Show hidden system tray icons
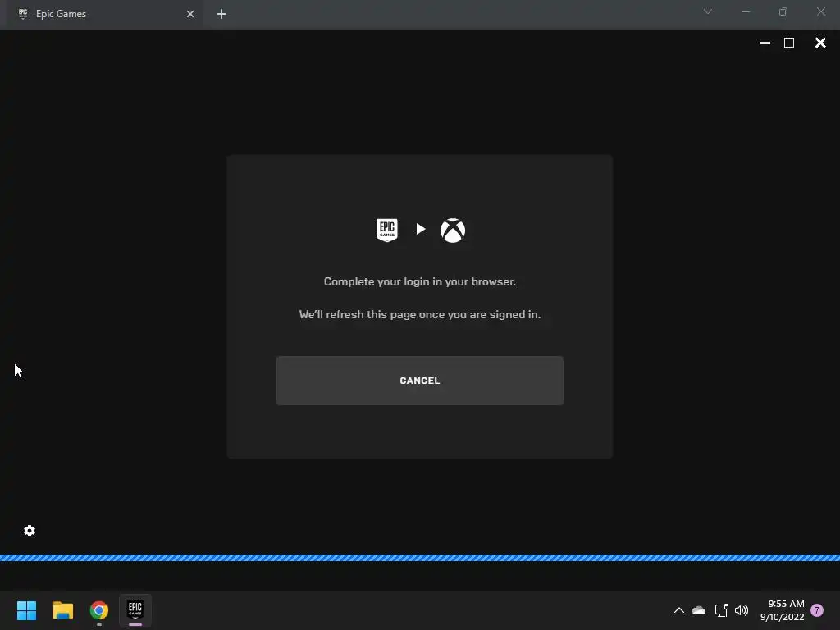The image size is (840, 630). [x=678, y=610]
